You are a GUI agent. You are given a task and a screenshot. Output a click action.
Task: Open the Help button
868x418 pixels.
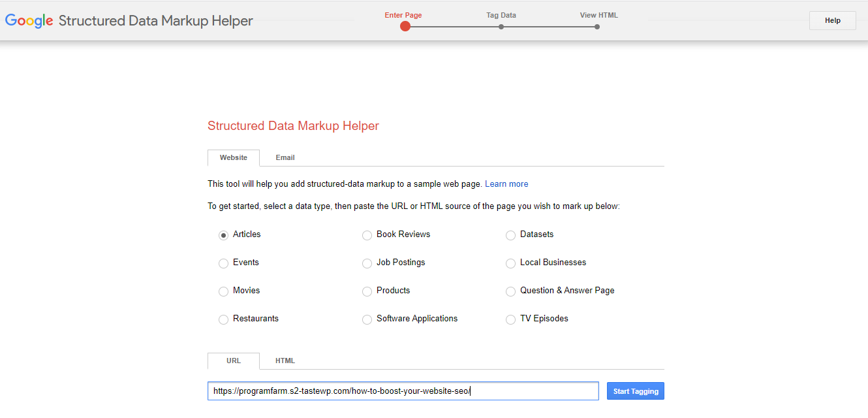[x=833, y=21]
